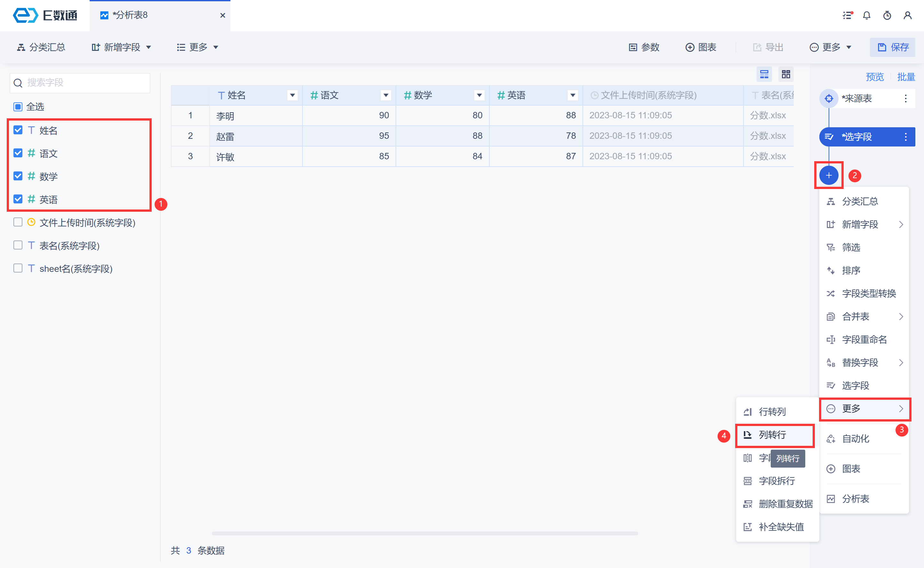Click three-dot menu on 来源表 node
This screenshot has width=924, height=568.
point(905,99)
